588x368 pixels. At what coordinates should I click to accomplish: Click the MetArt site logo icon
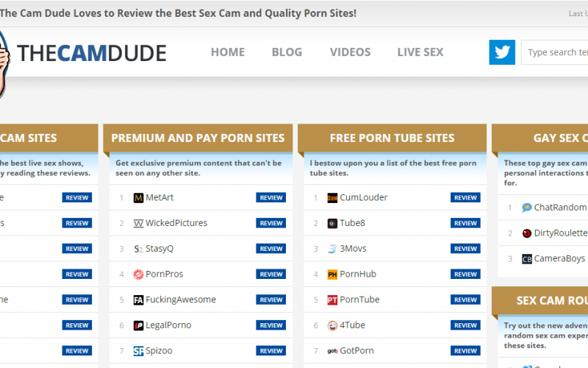[x=138, y=198]
